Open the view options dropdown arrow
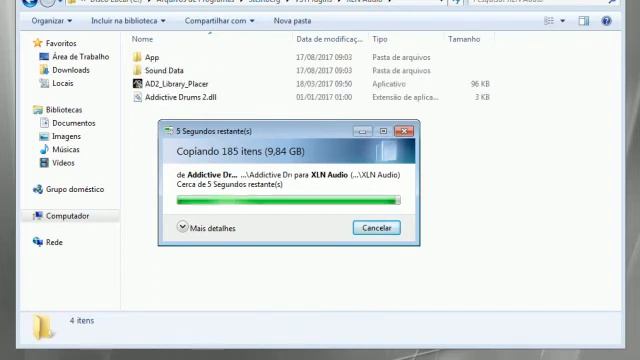 click(x=562, y=21)
